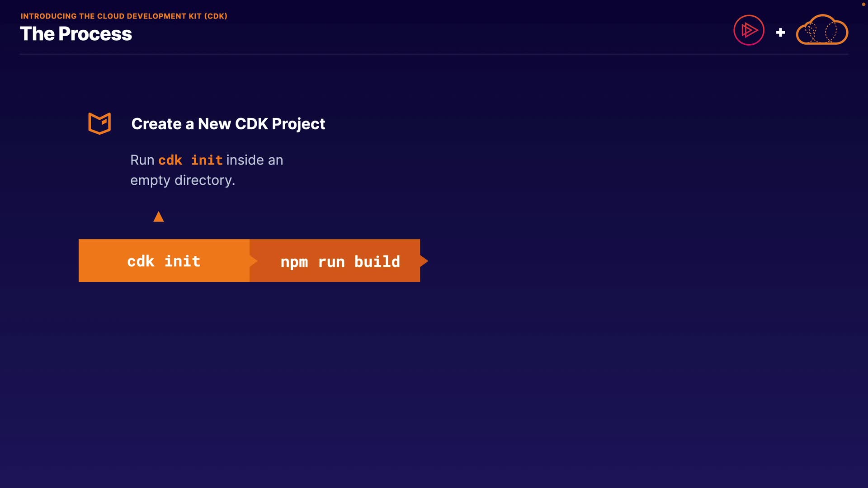Click the Pluralsight play logo icon
Screen dimensions: 868x488
[x=749, y=30]
